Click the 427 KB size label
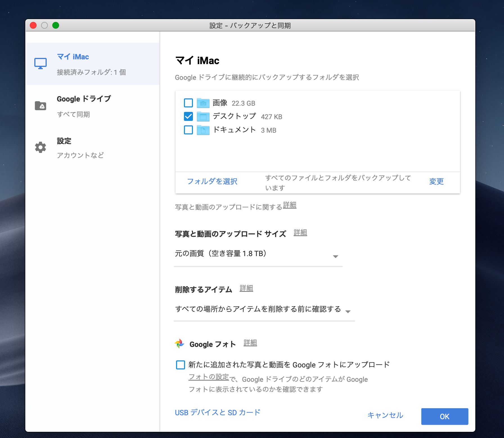This screenshot has width=504, height=438. (x=272, y=117)
